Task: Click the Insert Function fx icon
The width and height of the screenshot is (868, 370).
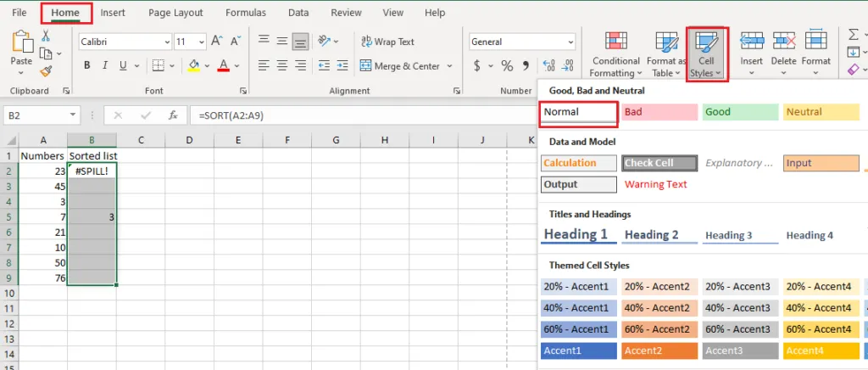Action: click(173, 115)
